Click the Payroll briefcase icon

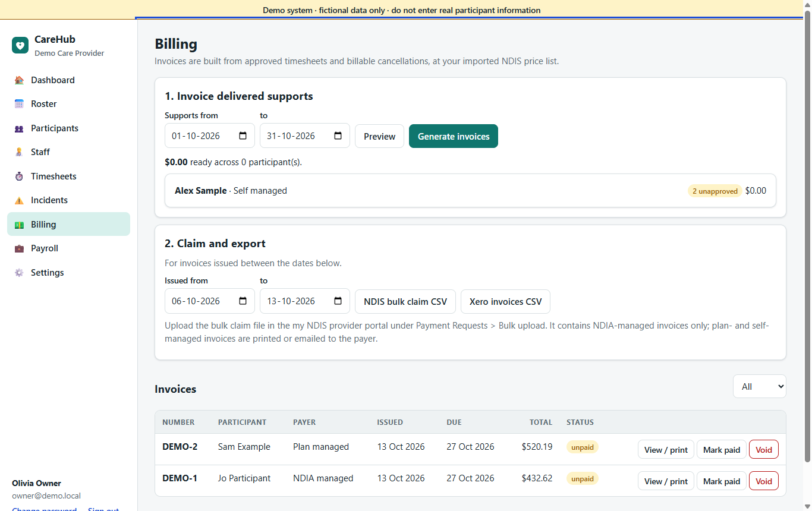coord(19,248)
